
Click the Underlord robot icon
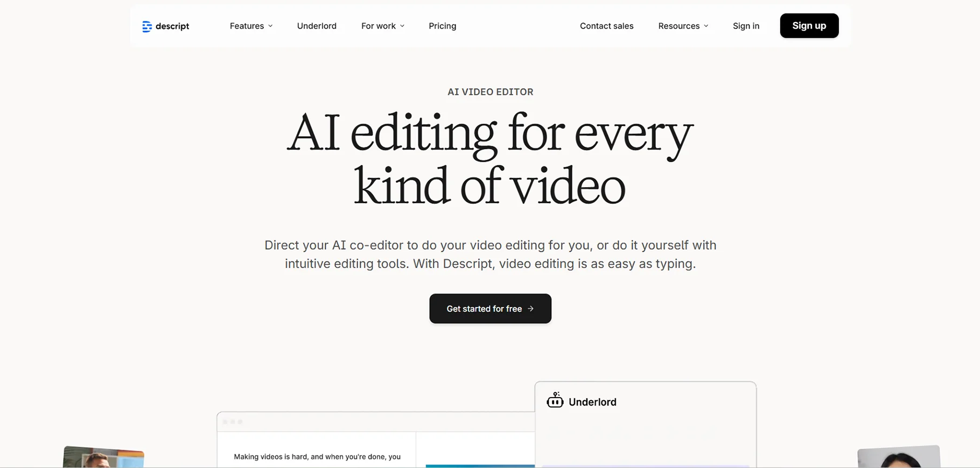tap(555, 400)
